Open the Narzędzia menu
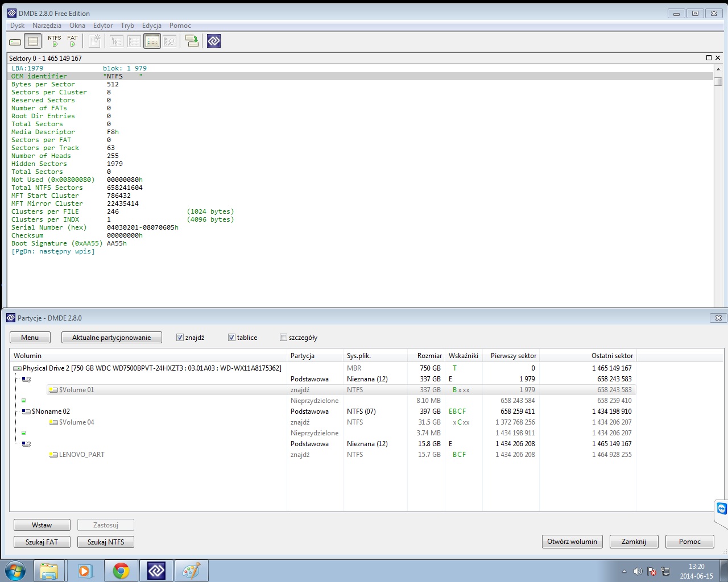 point(47,26)
